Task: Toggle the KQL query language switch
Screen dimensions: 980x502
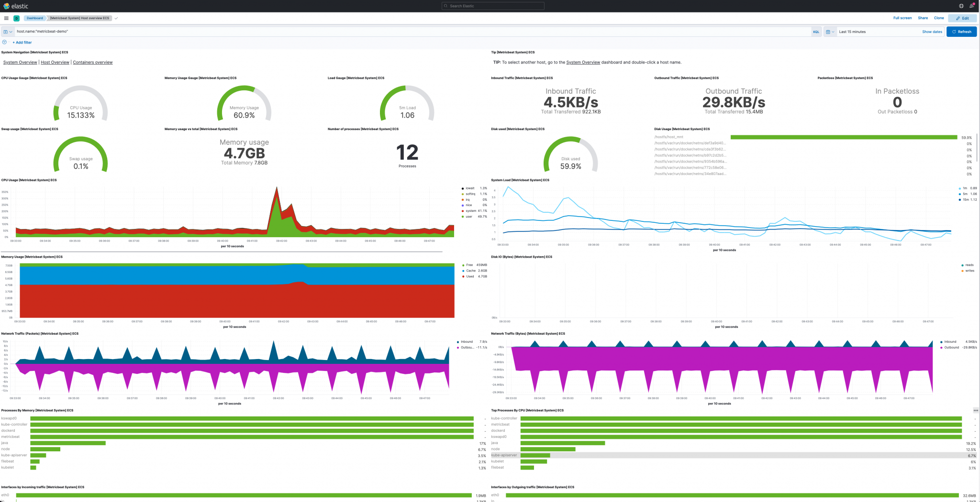Action: pyautogui.click(x=816, y=32)
